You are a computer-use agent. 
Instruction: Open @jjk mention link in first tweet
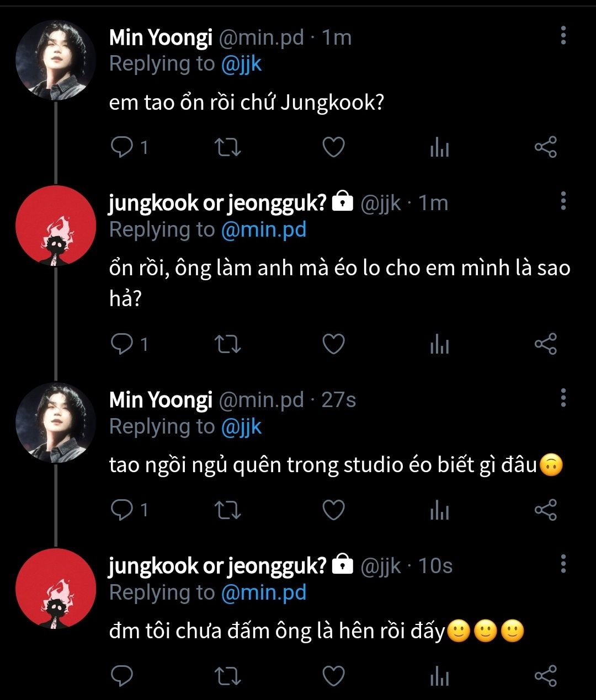click(241, 64)
